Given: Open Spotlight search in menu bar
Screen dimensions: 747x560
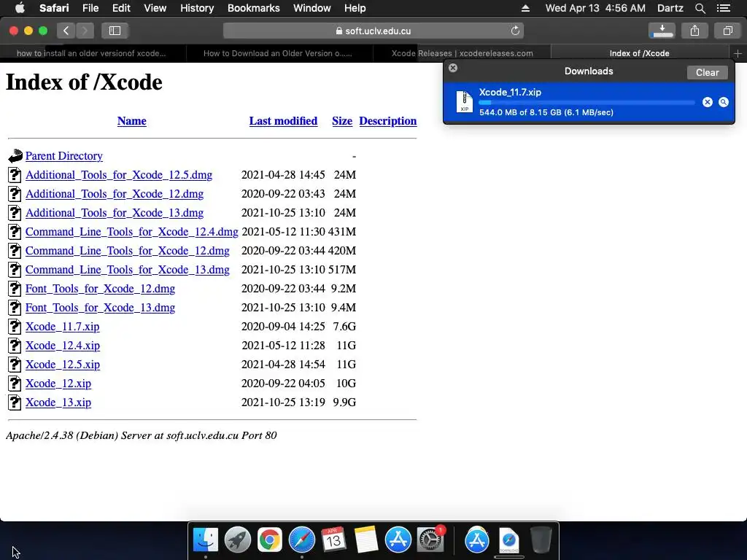Looking at the screenshot, I should coord(700,8).
